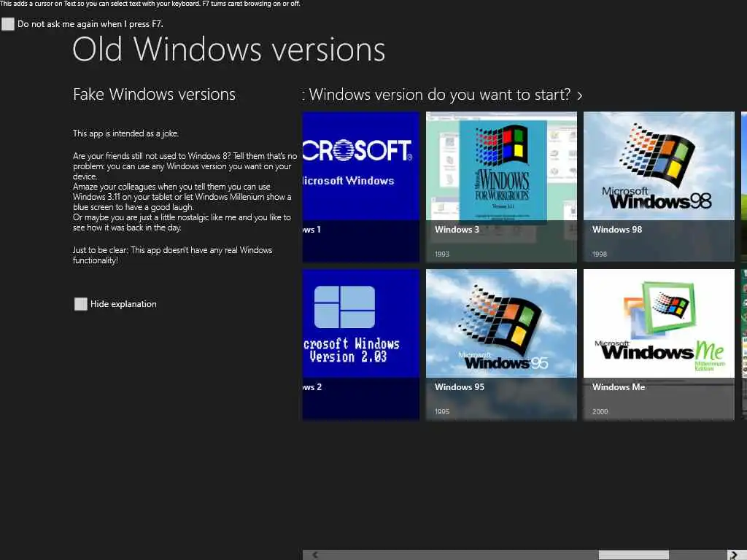Open the Windows 3 tile

pos(501,187)
